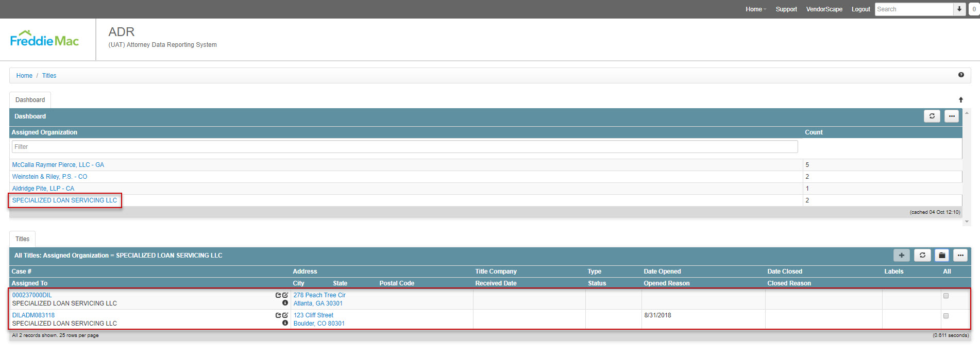
Task: Sort by the Assigned Organization column header
Action: tap(44, 132)
